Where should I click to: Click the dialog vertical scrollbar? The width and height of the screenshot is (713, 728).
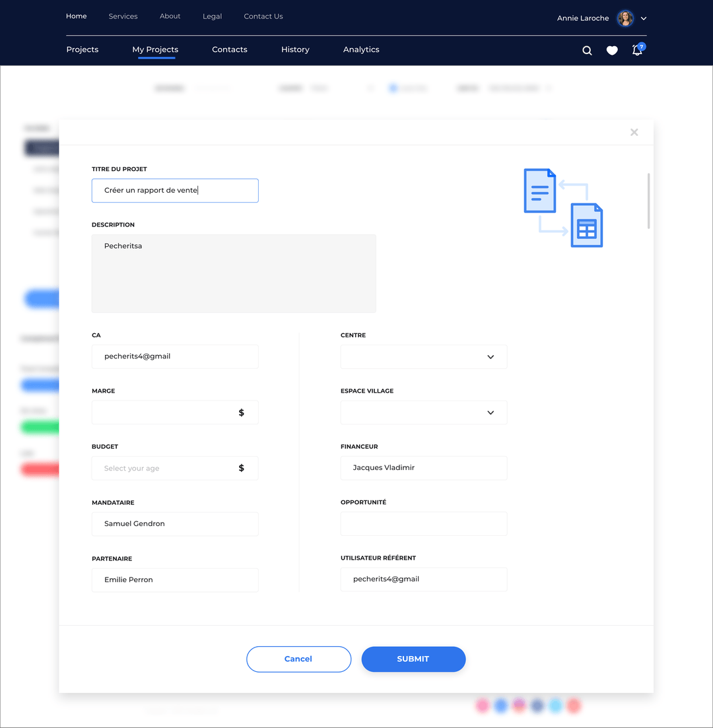pyautogui.click(x=648, y=201)
